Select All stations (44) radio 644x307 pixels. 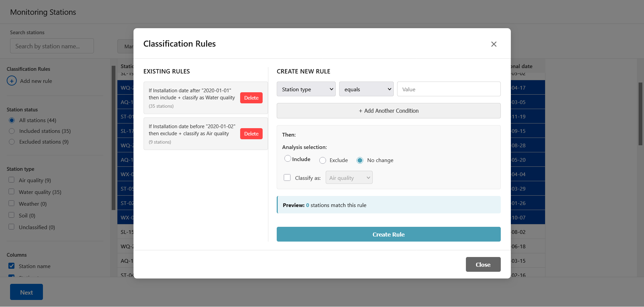[x=12, y=120]
